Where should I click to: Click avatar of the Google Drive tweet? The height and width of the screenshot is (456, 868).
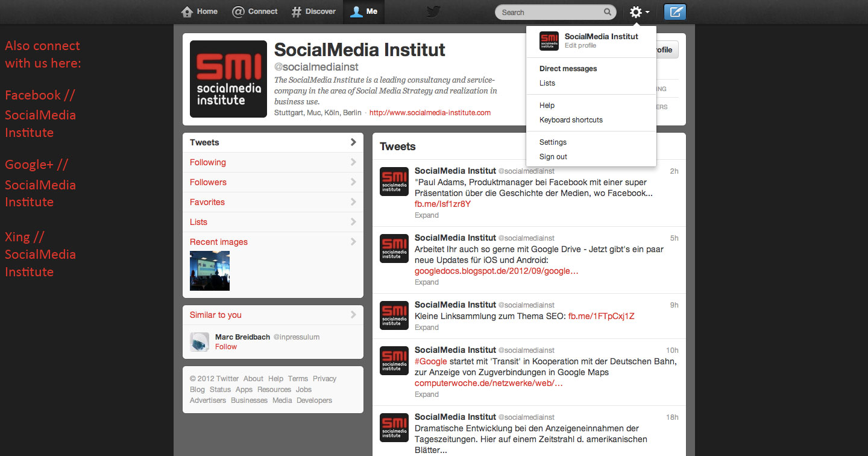coord(394,249)
